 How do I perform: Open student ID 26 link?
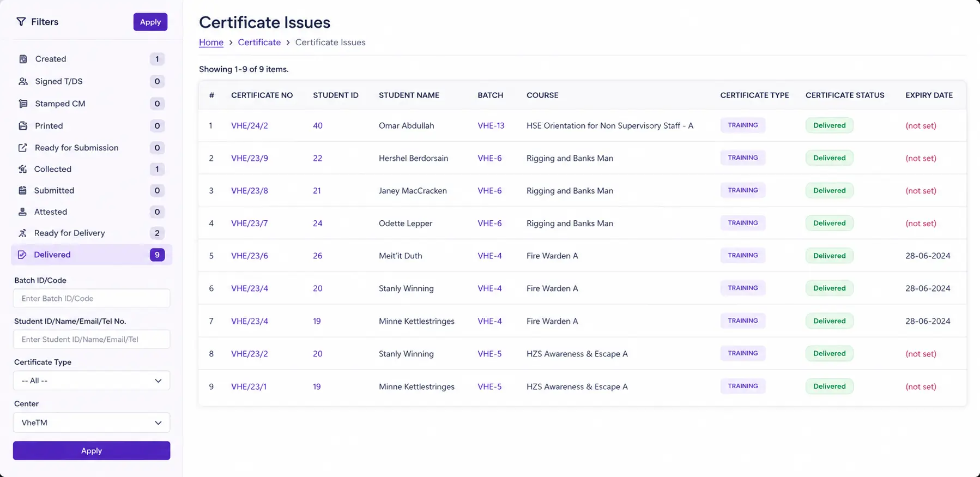tap(318, 256)
